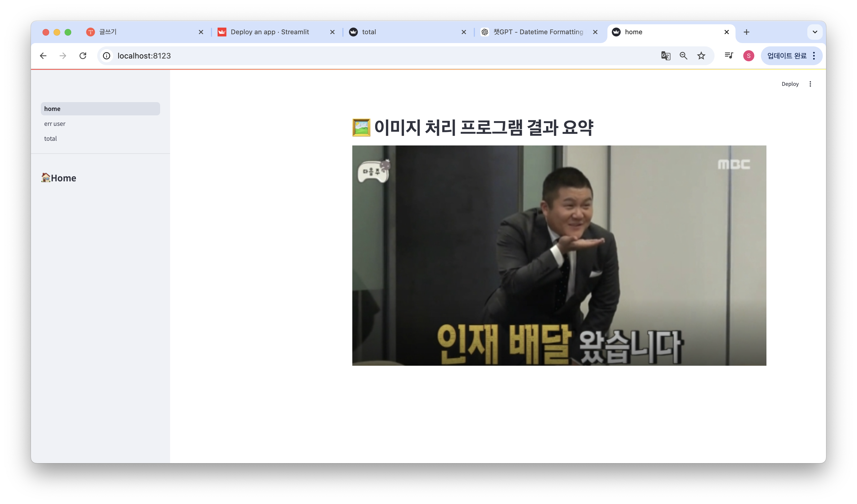Open the media control playlist icon
The image size is (857, 504).
pos(729,56)
